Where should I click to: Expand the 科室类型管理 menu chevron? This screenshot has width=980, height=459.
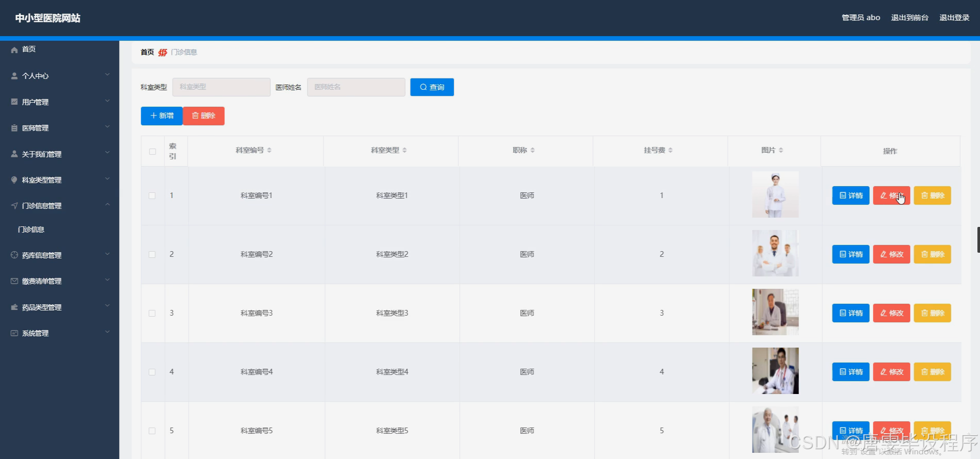[x=107, y=178]
